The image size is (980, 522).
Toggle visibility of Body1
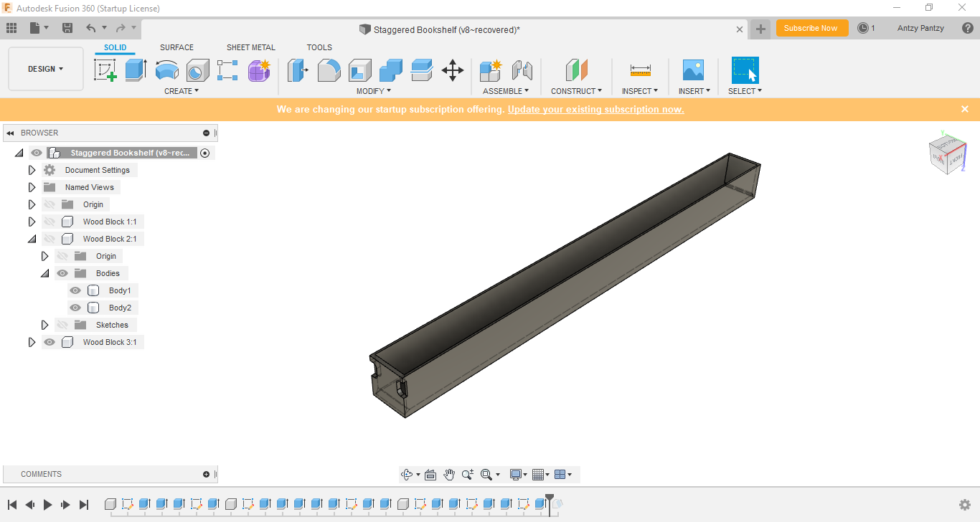(x=75, y=290)
